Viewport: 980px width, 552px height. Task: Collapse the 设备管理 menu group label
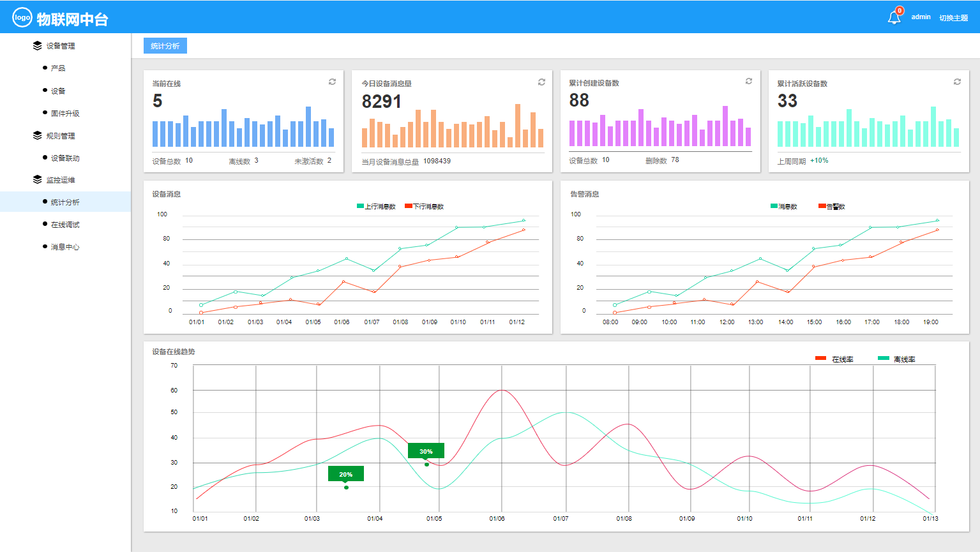[60, 46]
